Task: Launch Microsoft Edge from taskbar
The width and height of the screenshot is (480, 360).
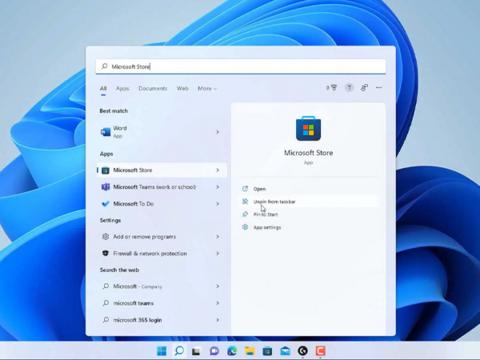Action: 232,351
